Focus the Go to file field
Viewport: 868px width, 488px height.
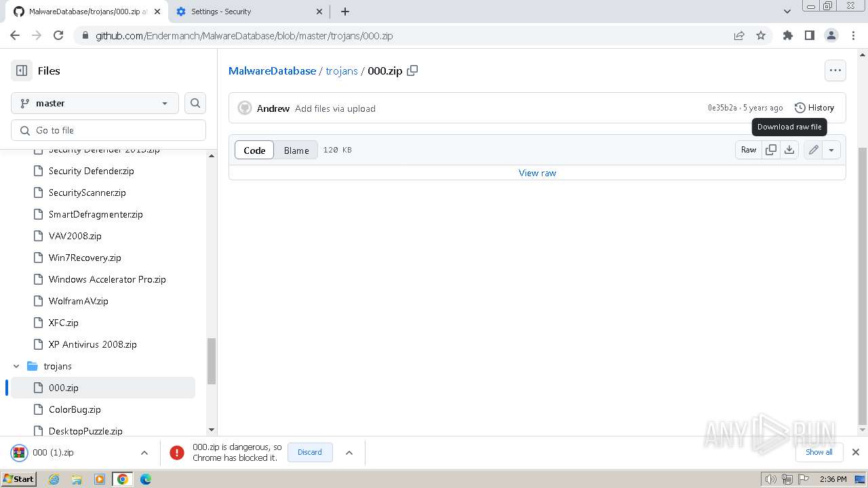coord(108,130)
